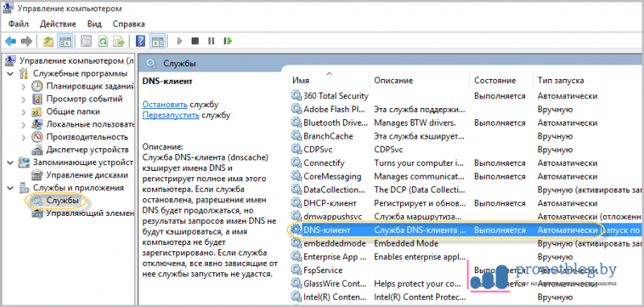Toggle the Show/Hide Console Tree button

click(65, 41)
